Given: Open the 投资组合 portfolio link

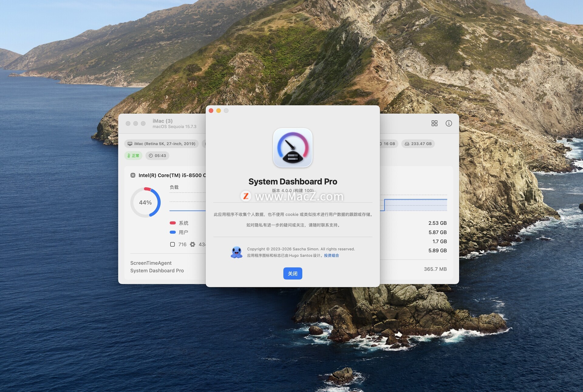Looking at the screenshot, I should [331, 255].
